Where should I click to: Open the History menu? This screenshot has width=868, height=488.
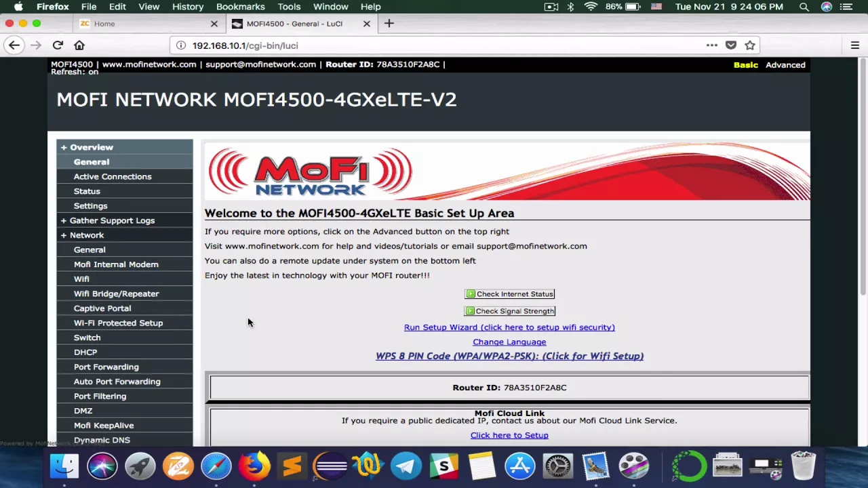(188, 7)
